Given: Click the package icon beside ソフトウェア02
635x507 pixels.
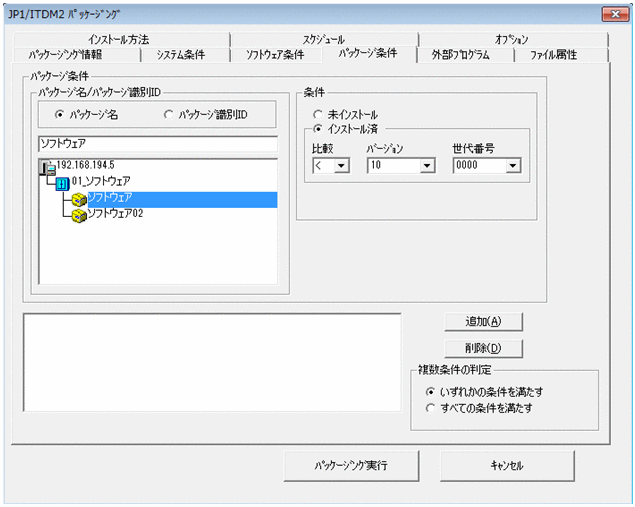Looking at the screenshot, I should click(79, 215).
